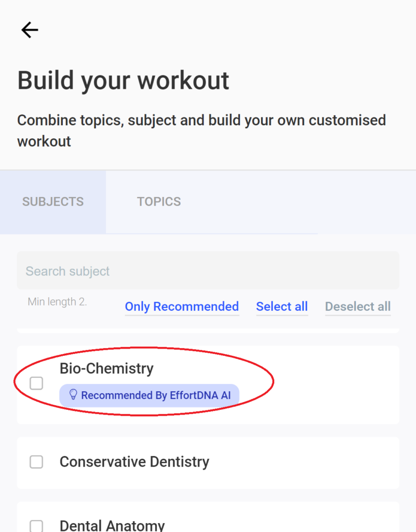Click the Recommended By EffortDNA AI badge

[x=149, y=395]
